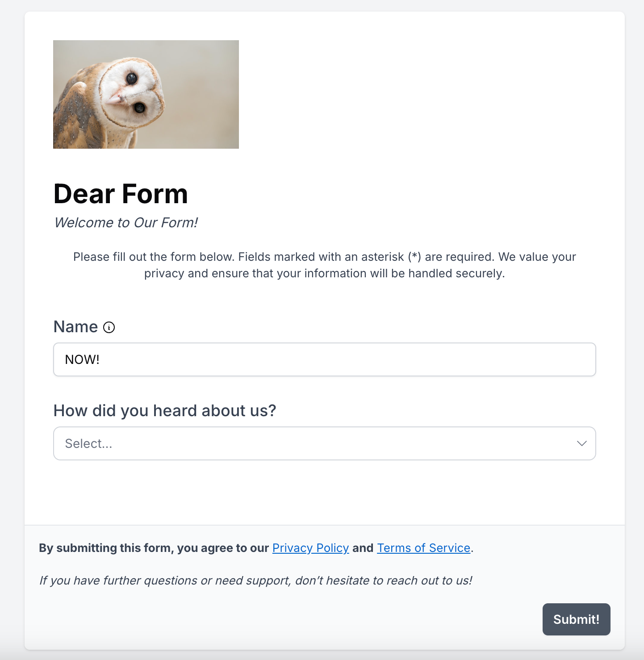Open the Privacy Policy link
644x660 pixels.
pos(310,548)
